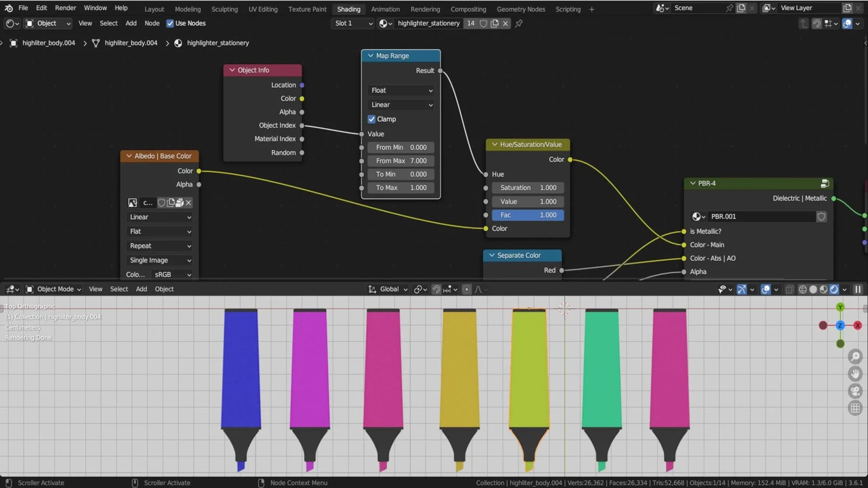Collapse the Hue/Saturation/Value node

[x=495, y=145]
